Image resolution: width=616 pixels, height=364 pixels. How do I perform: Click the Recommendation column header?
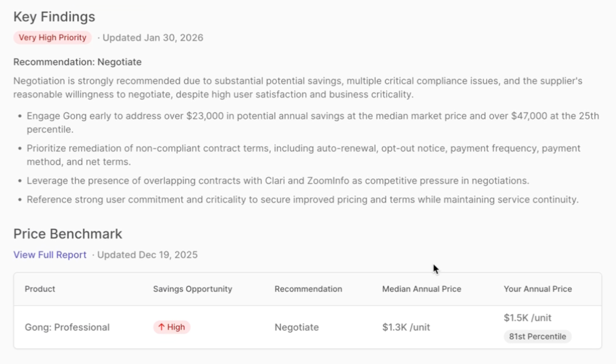click(x=308, y=289)
